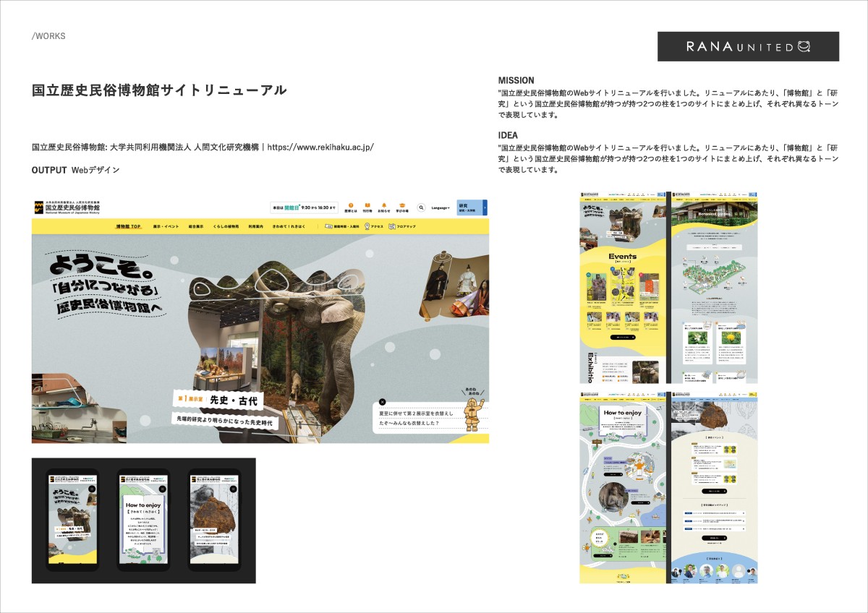The width and height of the screenshot is (868, 613).
Task: Open the フロアマップ floor map link
Action: pos(402,227)
